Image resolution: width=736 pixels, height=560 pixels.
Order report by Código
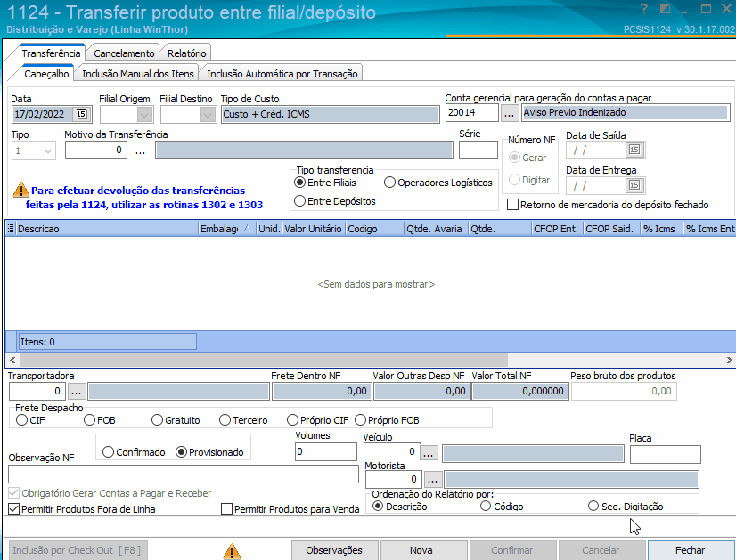coord(502,507)
